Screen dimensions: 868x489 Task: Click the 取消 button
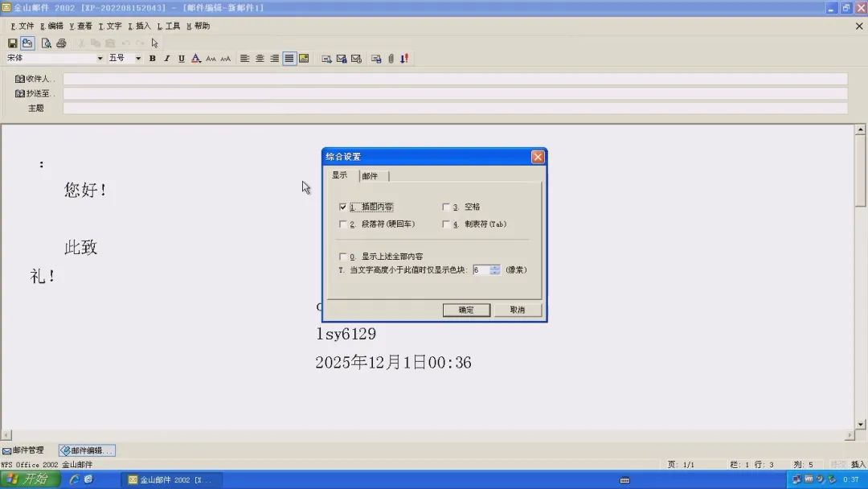(x=517, y=310)
